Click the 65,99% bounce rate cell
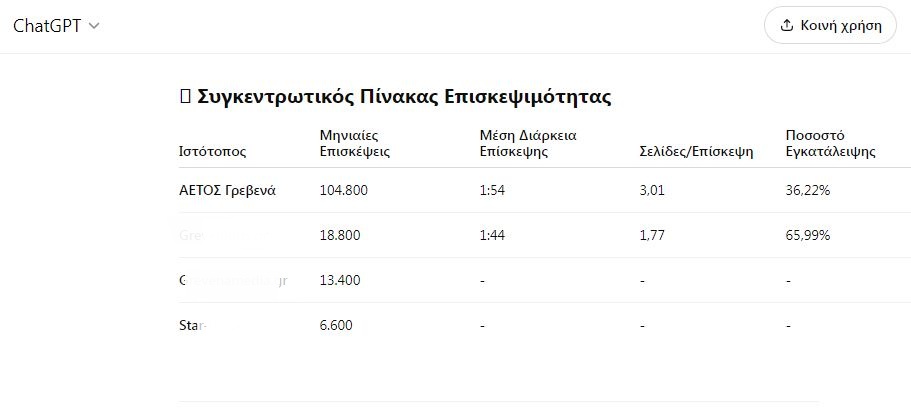 point(808,235)
